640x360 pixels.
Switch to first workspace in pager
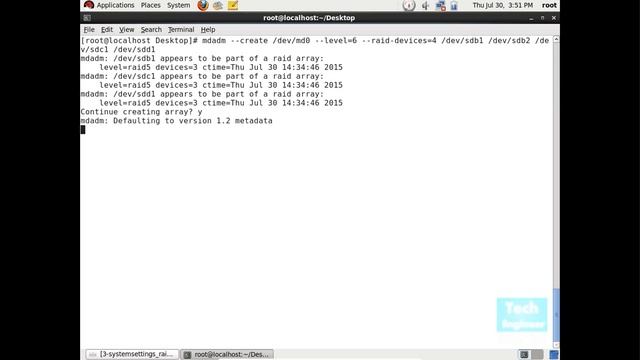(524, 354)
